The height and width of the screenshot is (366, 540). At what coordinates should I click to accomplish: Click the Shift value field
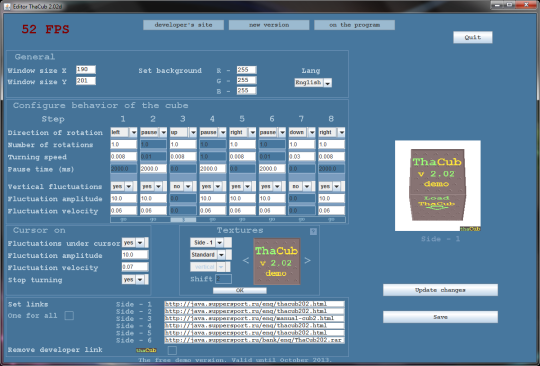[x=224, y=279]
